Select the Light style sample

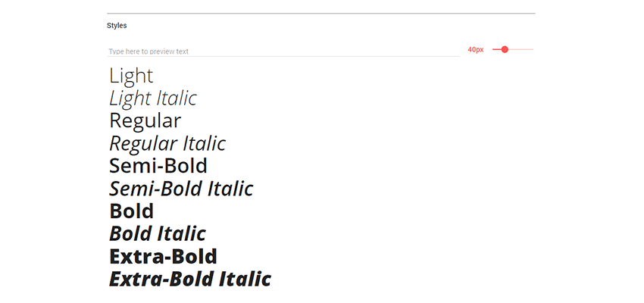131,75
